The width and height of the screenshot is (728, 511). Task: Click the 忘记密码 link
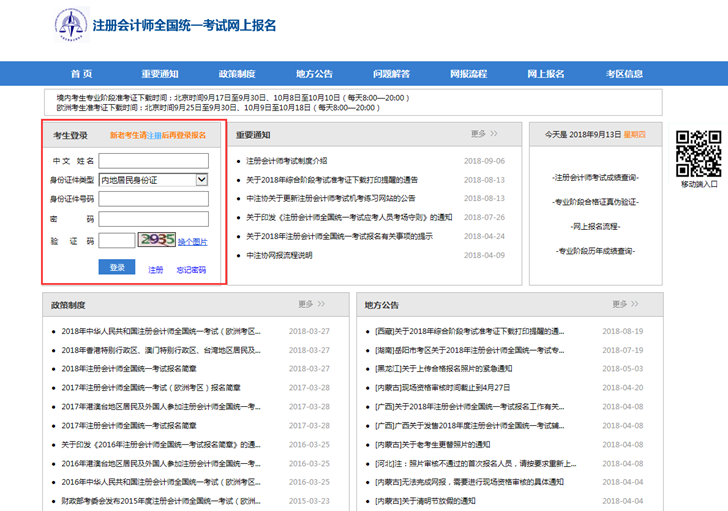[x=191, y=270]
